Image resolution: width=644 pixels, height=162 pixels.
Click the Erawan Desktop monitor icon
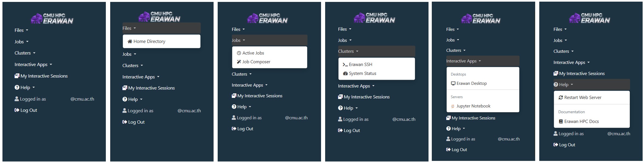coord(453,83)
